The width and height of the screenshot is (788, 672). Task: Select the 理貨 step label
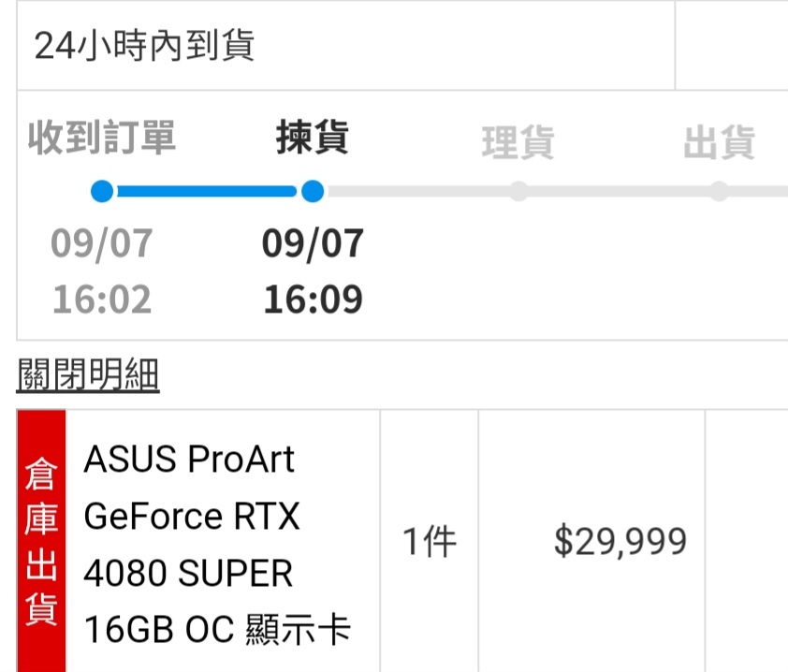point(518,143)
